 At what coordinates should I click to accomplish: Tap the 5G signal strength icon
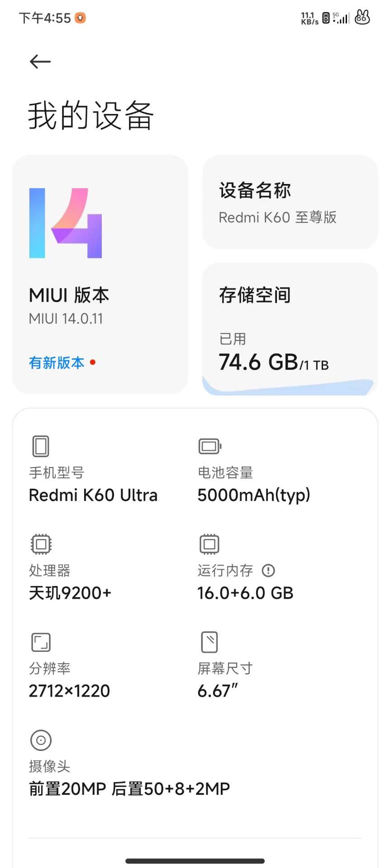341,18
